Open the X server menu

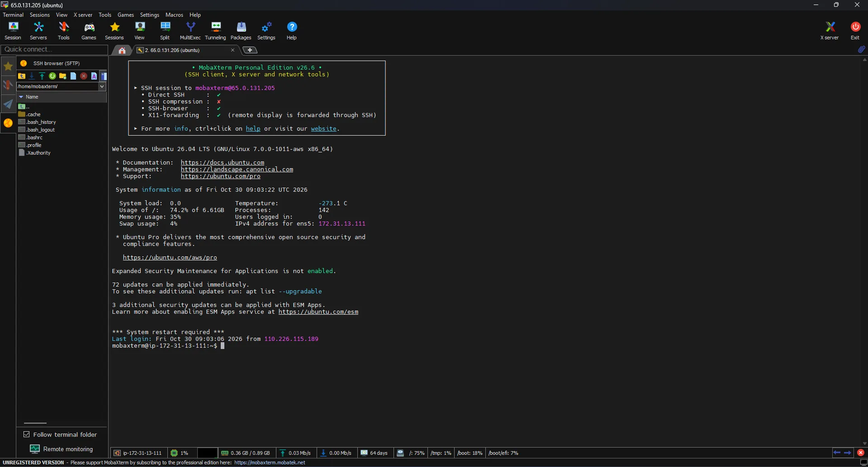(x=83, y=15)
